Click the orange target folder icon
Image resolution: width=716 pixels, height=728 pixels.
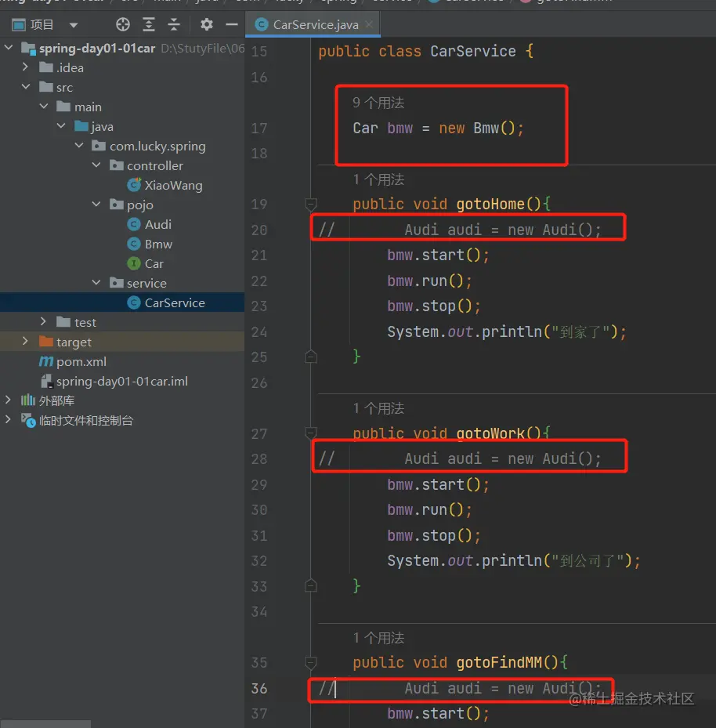pos(46,342)
